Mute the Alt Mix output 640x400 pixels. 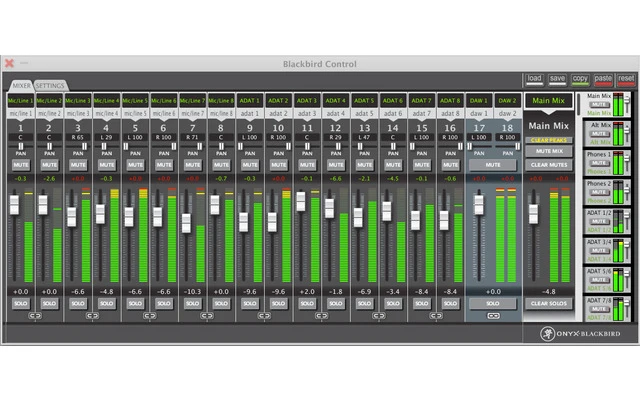pos(599,134)
